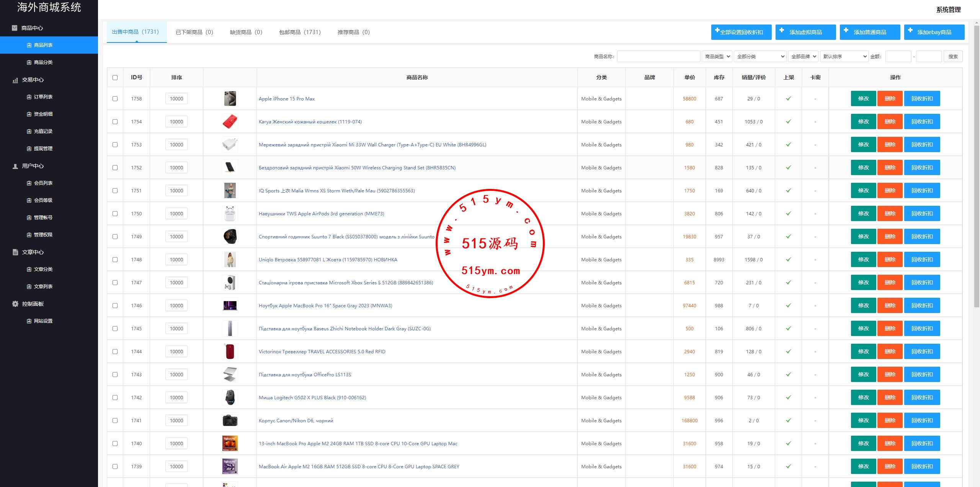Viewport: 980px width, 487px height.
Task: Open the 包邮商品 (1731) tab
Action: (x=300, y=32)
